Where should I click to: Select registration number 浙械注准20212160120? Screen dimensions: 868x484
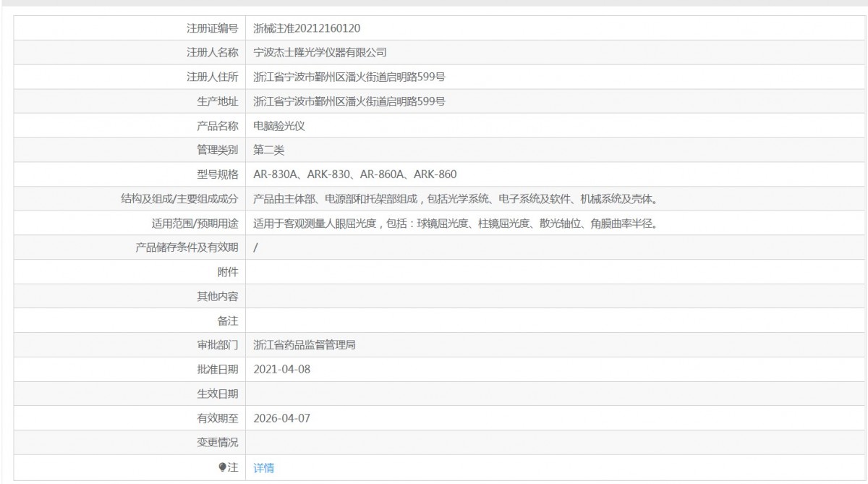[x=307, y=28]
